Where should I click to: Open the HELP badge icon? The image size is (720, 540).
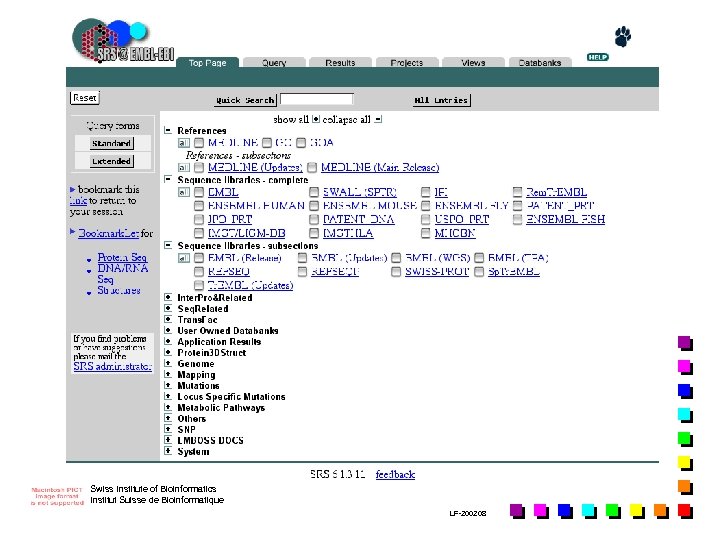pyautogui.click(x=597, y=57)
